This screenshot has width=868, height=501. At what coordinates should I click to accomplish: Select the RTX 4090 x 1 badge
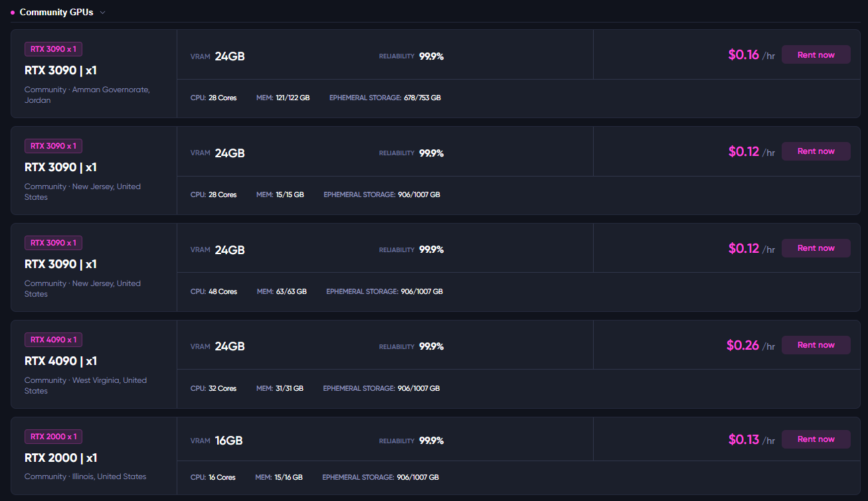[53, 340]
